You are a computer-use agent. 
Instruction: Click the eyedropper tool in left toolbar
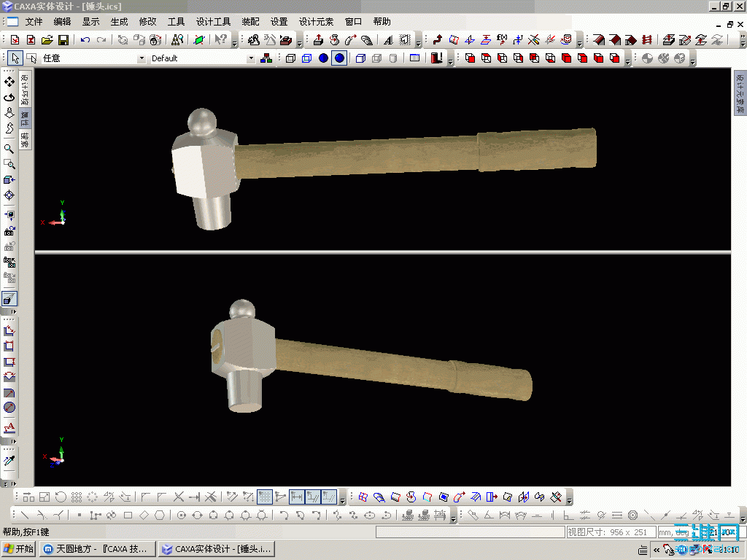pos(9,461)
